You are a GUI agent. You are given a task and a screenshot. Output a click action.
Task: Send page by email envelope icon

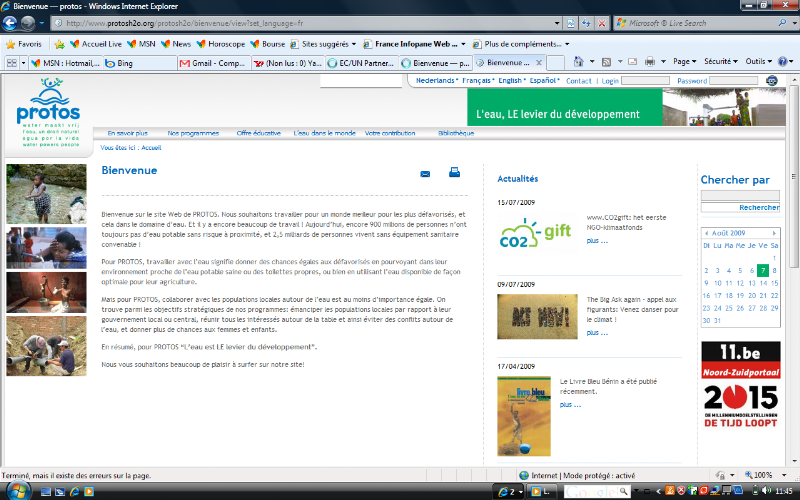[425, 174]
